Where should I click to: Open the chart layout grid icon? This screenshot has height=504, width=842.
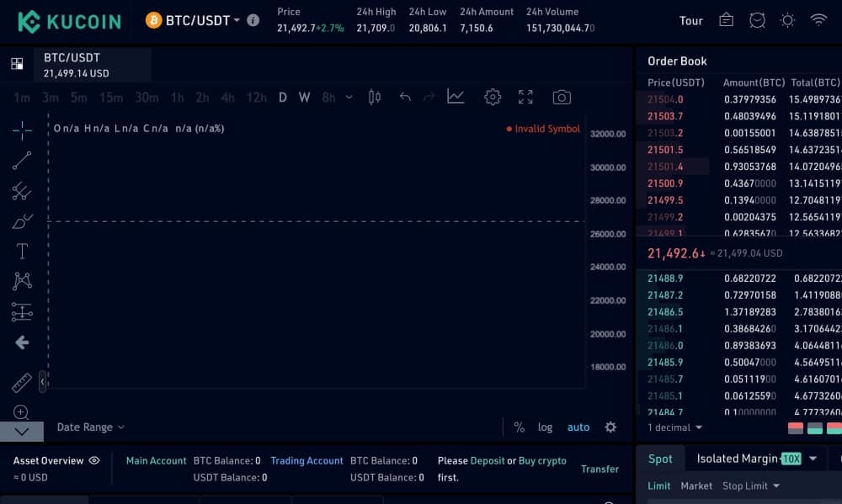[x=17, y=64]
